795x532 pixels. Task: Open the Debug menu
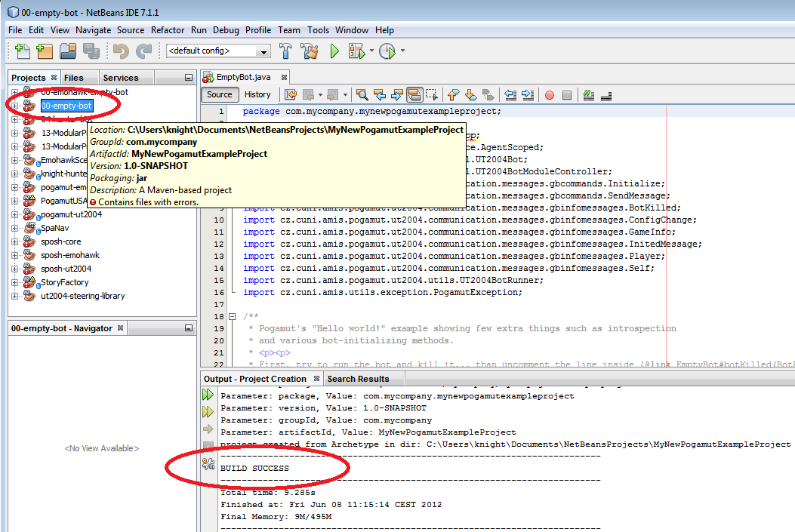[226, 30]
